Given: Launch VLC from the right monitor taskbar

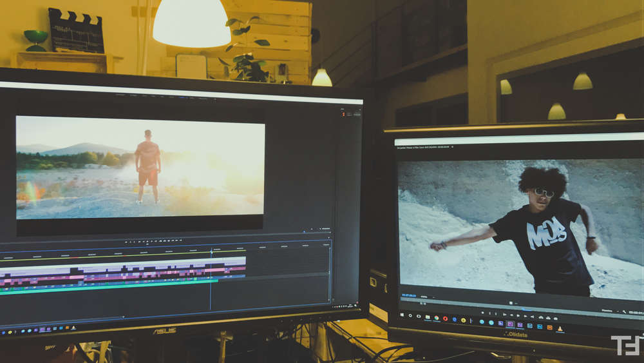Looking at the screenshot, I should coord(560,329).
